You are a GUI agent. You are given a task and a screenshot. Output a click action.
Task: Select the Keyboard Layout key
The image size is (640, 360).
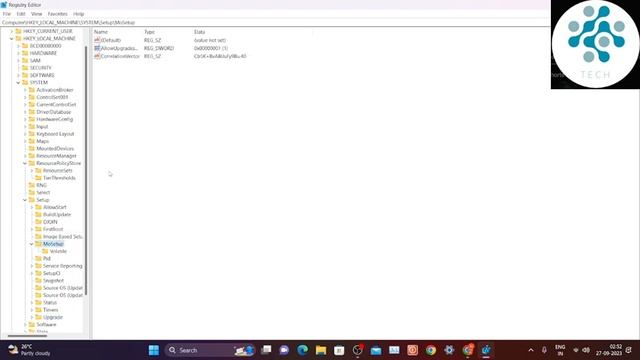[x=55, y=134]
